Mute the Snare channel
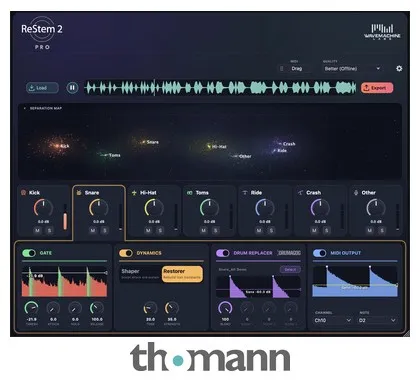The width and height of the screenshot is (420, 381). pyautogui.click(x=93, y=230)
